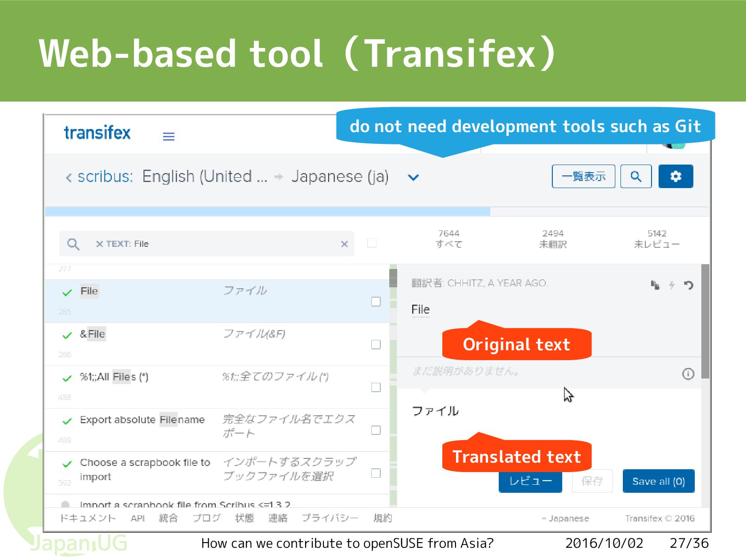Open the Japanese language selector in footer
This screenshot has width=746, height=560.
click(565, 518)
